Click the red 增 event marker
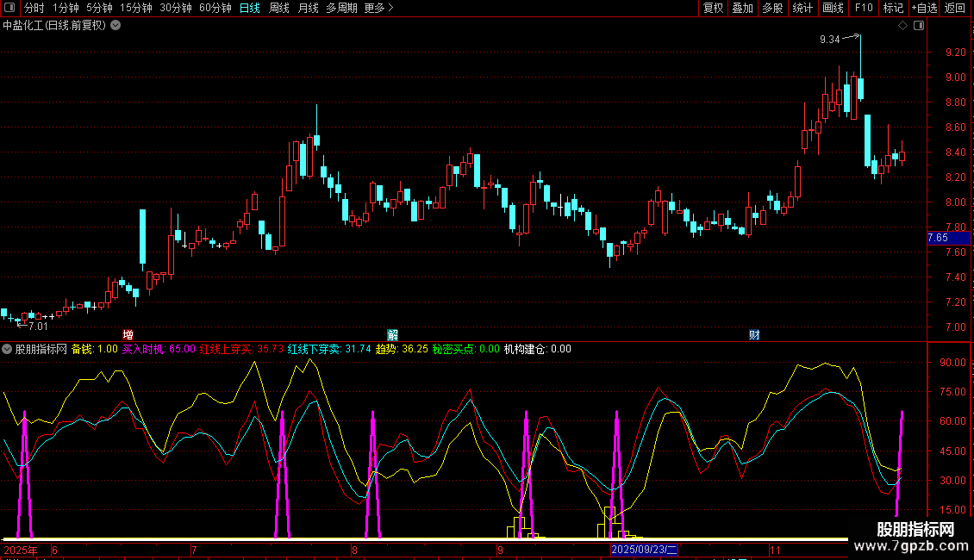 click(x=128, y=334)
